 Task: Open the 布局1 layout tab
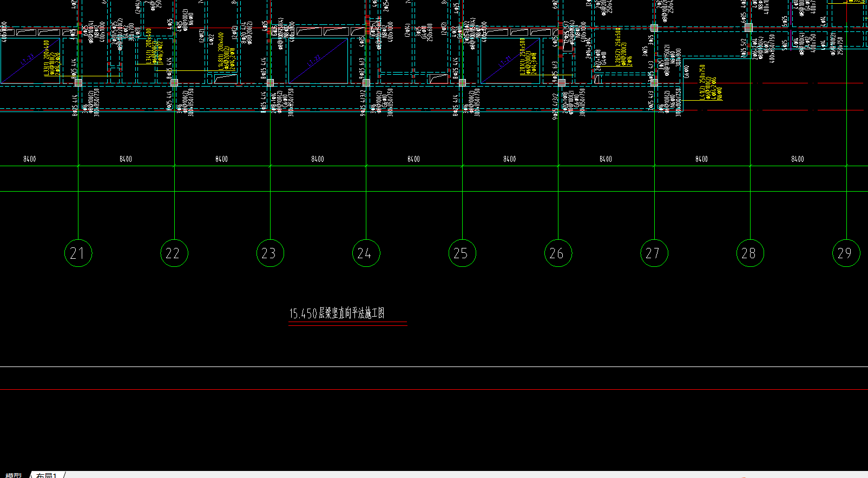(47, 475)
